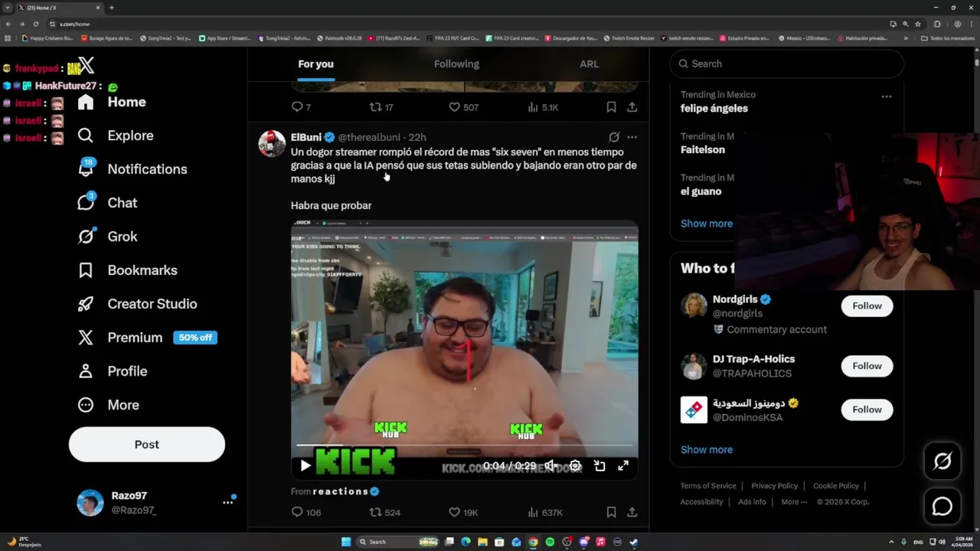
Task: Show more trending topics
Action: tap(707, 223)
